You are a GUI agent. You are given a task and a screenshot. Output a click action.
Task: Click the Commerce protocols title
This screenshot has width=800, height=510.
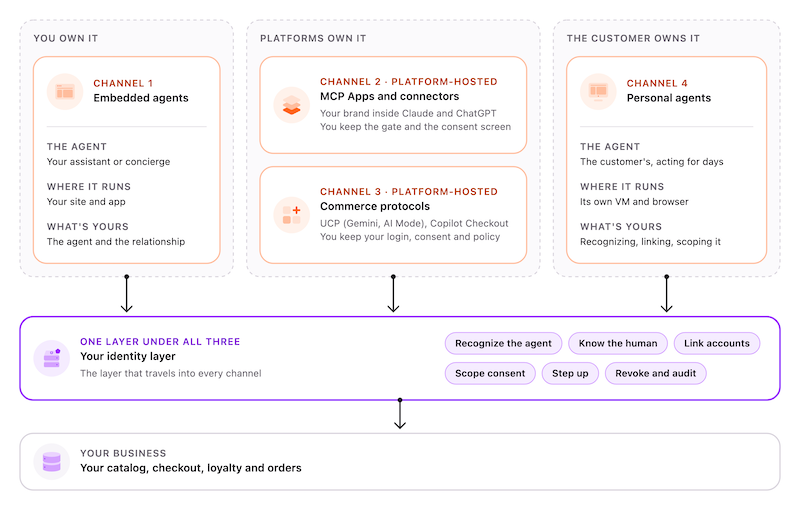click(x=375, y=207)
